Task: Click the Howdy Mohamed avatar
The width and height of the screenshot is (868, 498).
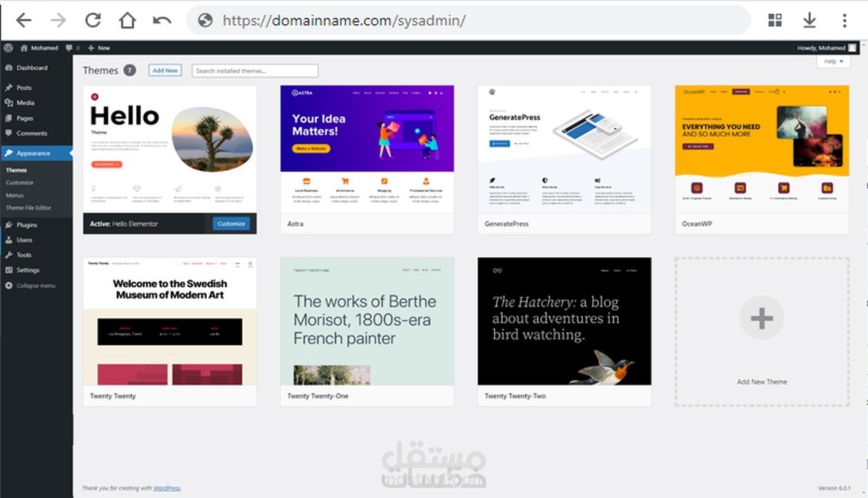Action: pos(852,48)
